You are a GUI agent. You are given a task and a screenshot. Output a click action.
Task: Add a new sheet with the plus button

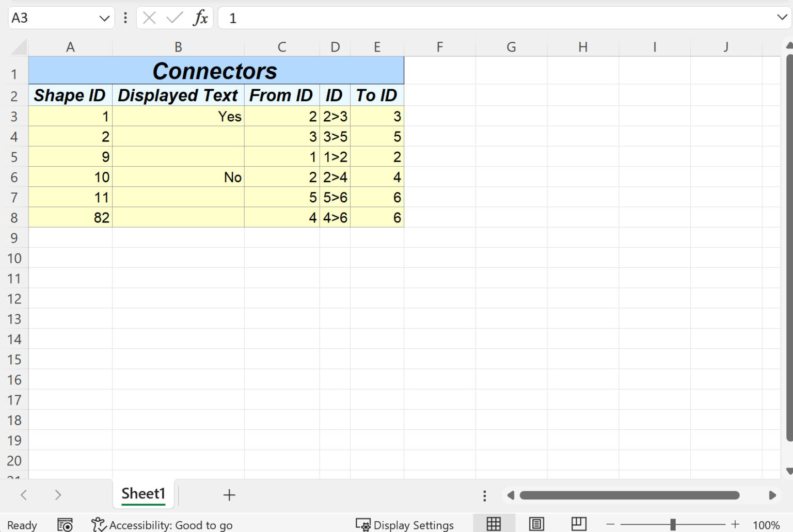229,495
